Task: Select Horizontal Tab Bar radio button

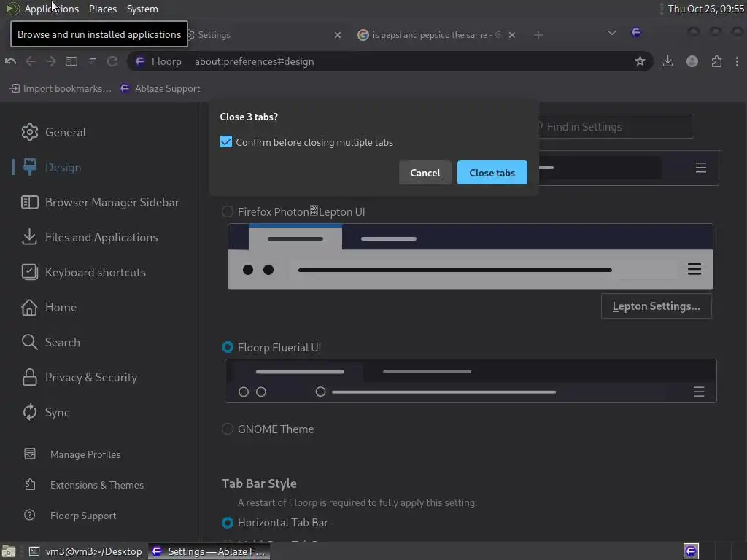Action: (228, 523)
